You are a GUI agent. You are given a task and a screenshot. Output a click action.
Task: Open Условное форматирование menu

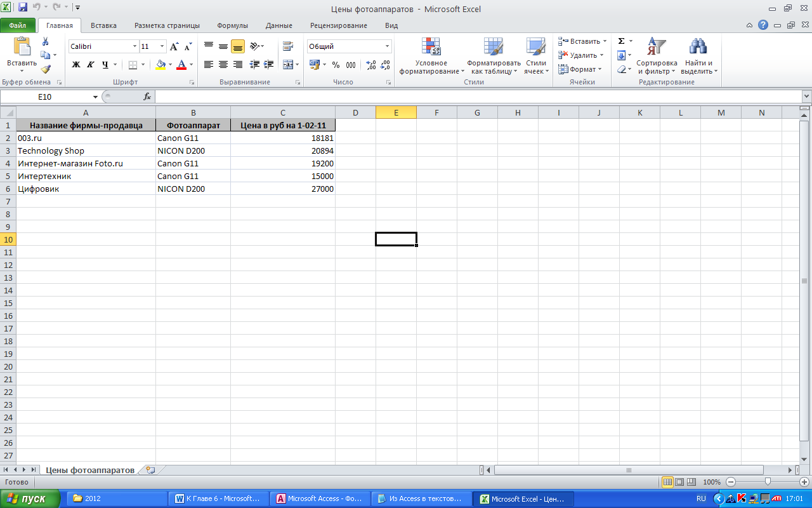[x=431, y=56]
